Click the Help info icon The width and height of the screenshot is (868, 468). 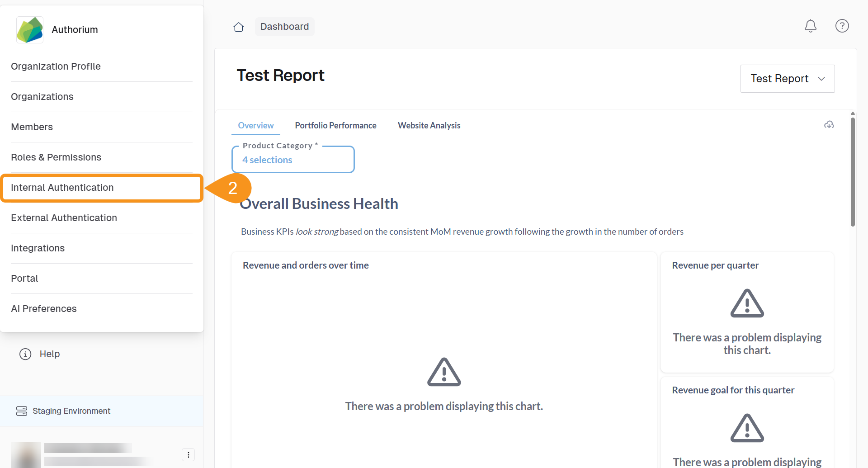(25, 354)
